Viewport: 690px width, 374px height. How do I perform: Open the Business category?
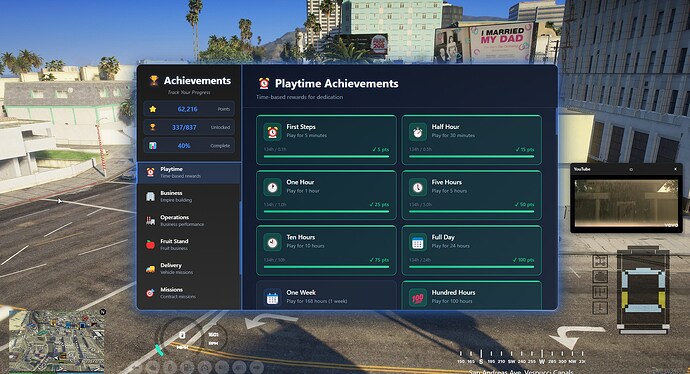(189, 196)
